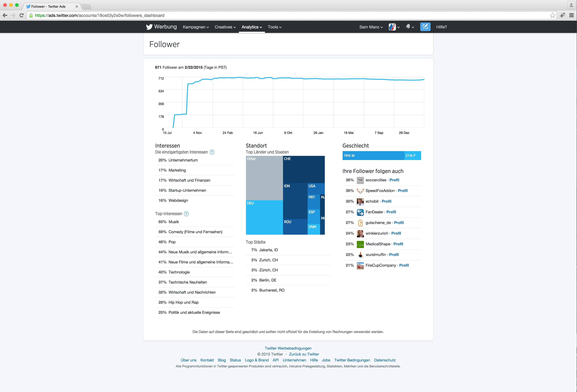Click the SpeedFoxAddon fox avatar
The width and height of the screenshot is (577, 392).
click(360, 191)
